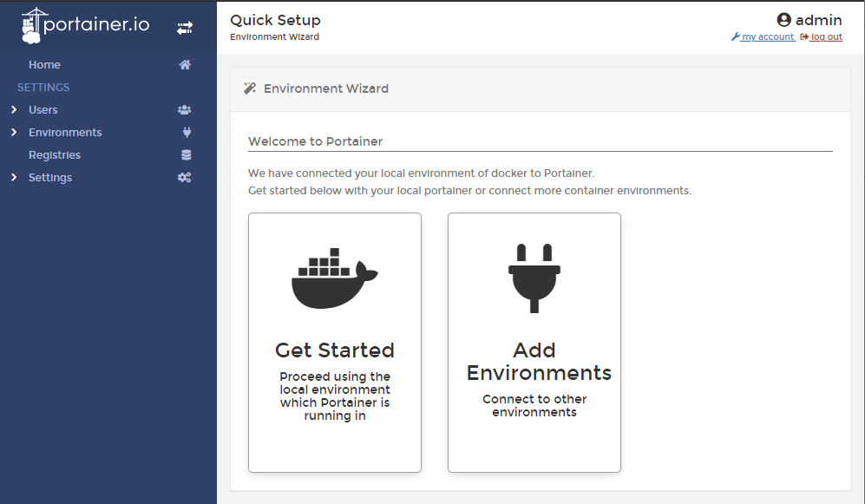Open the Settings sidebar item
This screenshot has height=504, width=865.
coord(50,178)
